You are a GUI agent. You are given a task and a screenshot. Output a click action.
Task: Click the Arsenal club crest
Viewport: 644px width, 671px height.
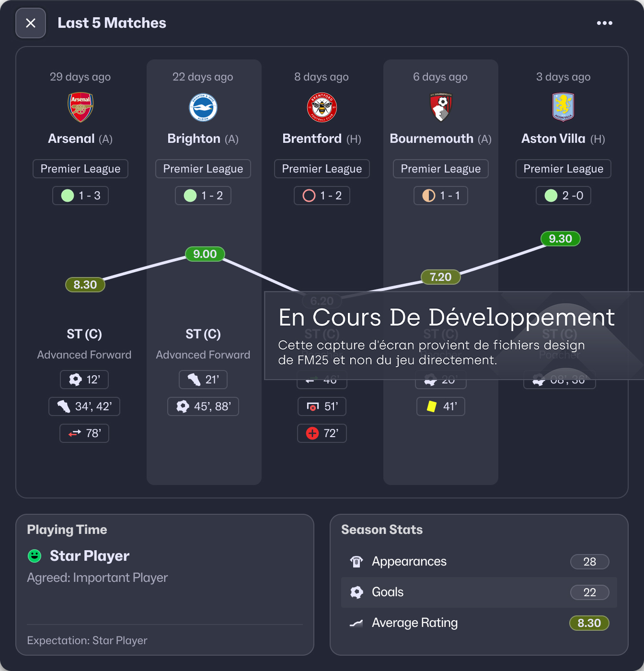pos(80,107)
